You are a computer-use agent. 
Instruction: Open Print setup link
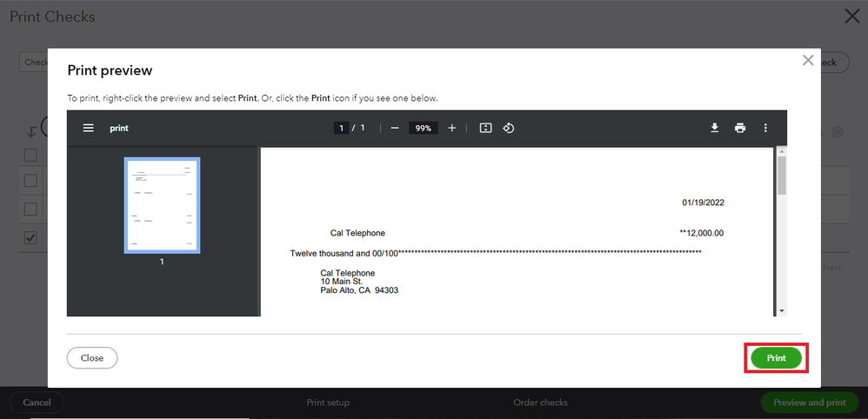[328, 402]
